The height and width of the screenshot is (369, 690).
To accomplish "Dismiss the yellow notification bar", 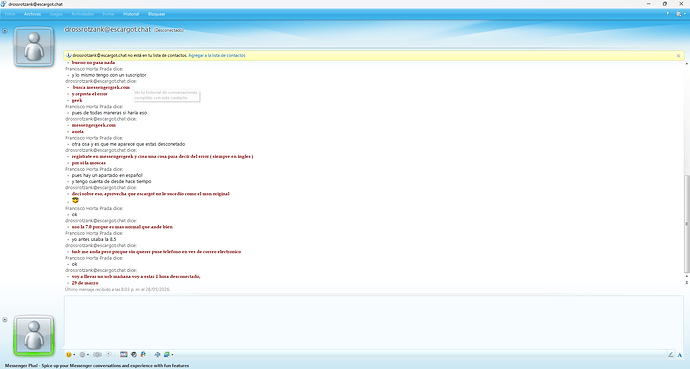I will tap(678, 56).
